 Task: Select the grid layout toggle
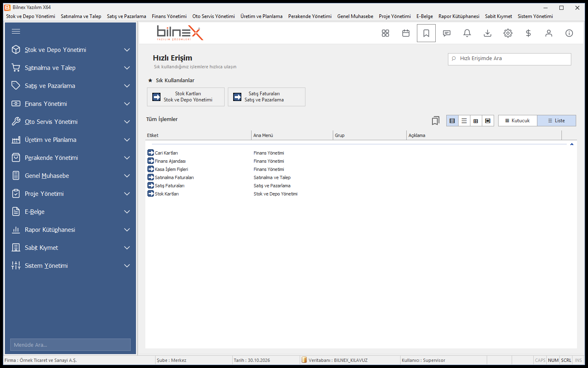point(476,121)
